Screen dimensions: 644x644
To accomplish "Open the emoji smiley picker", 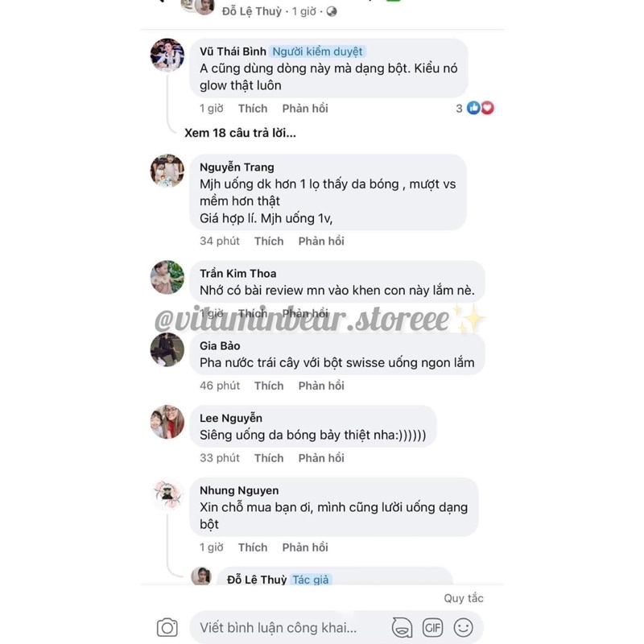I will pyautogui.click(x=464, y=628).
